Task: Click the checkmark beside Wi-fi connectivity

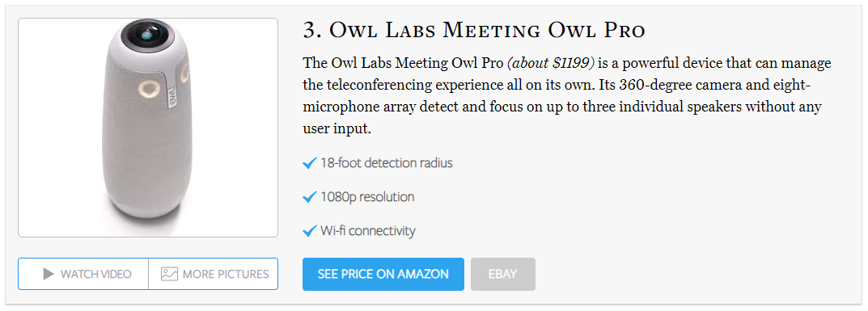Action: (x=310, y=231)
